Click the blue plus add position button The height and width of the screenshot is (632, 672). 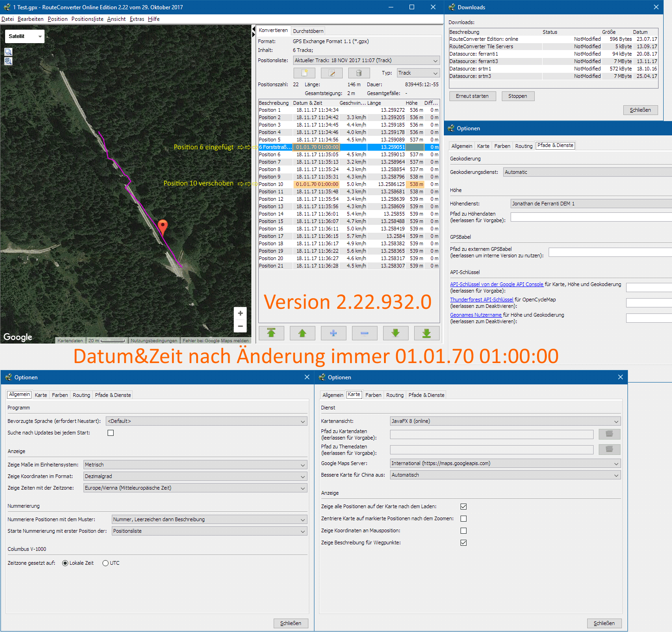point(333,333)
